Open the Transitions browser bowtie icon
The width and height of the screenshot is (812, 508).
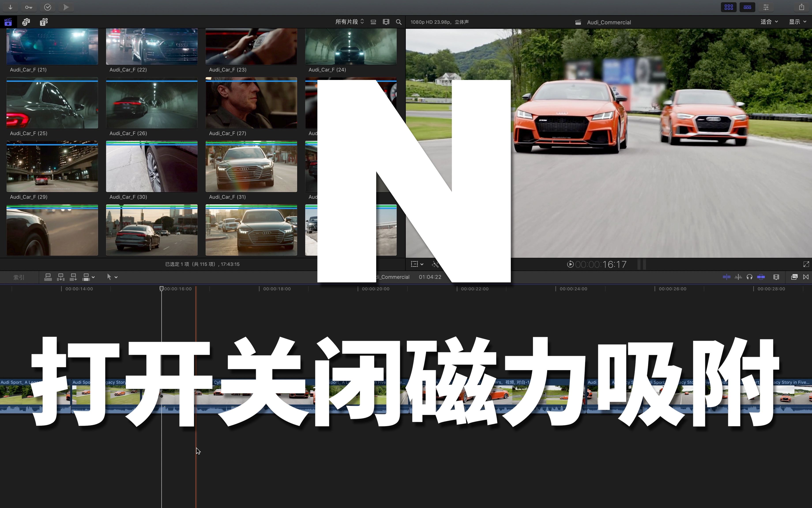pos(806,277)
